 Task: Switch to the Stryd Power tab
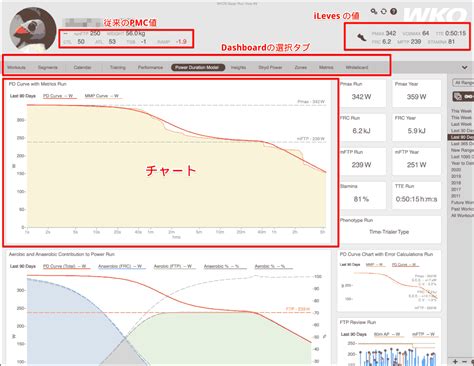click(x=270, y=68)
